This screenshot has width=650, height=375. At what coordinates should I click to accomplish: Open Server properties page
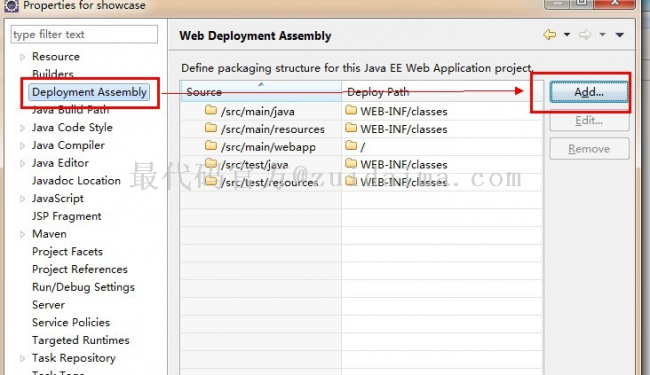point(49,305)
